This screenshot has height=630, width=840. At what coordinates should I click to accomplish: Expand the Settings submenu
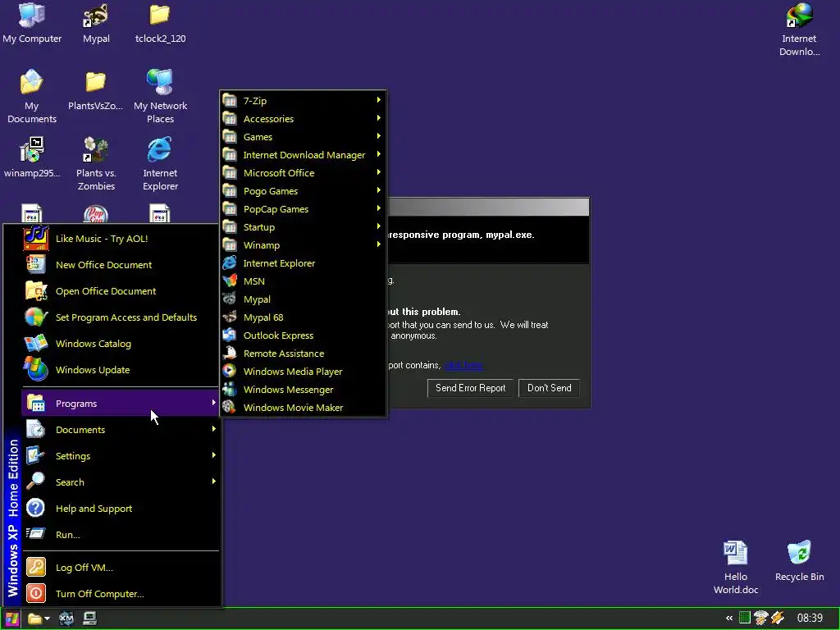[x=120, y=456]
